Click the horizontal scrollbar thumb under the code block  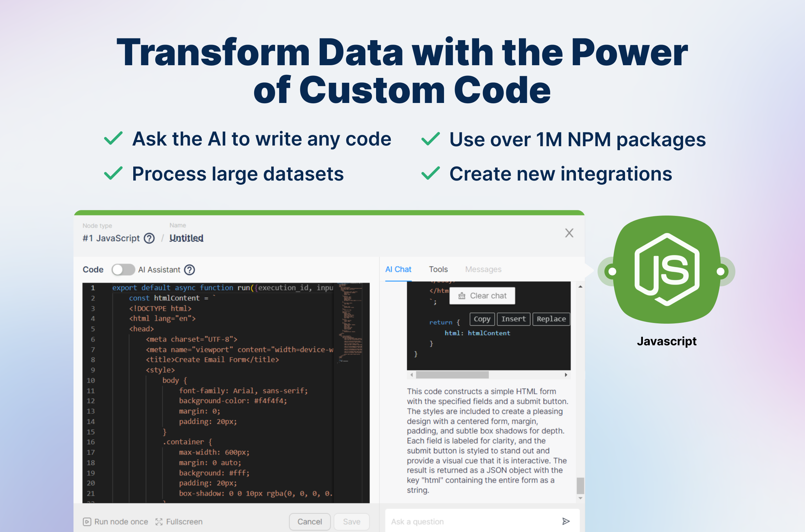pyautogui.click(x=452, y=375)
